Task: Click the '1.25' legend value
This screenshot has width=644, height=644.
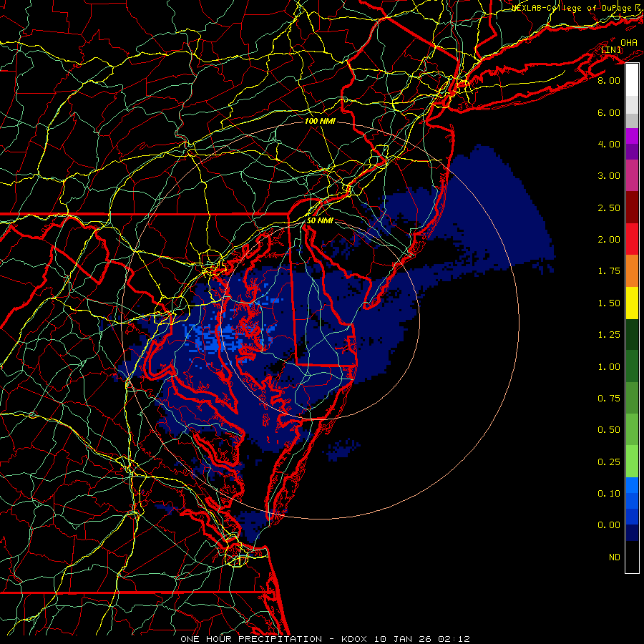Action: point(609,335)
